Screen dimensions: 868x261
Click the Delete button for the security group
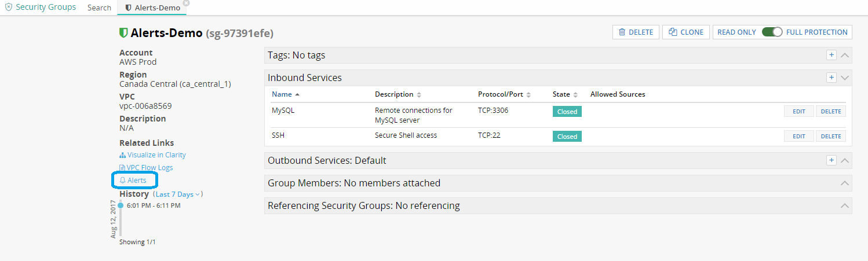coord(636,32)
